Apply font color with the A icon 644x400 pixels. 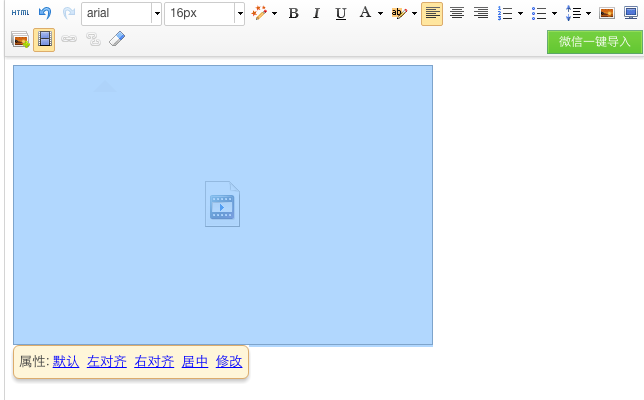(x=365, y=13)
